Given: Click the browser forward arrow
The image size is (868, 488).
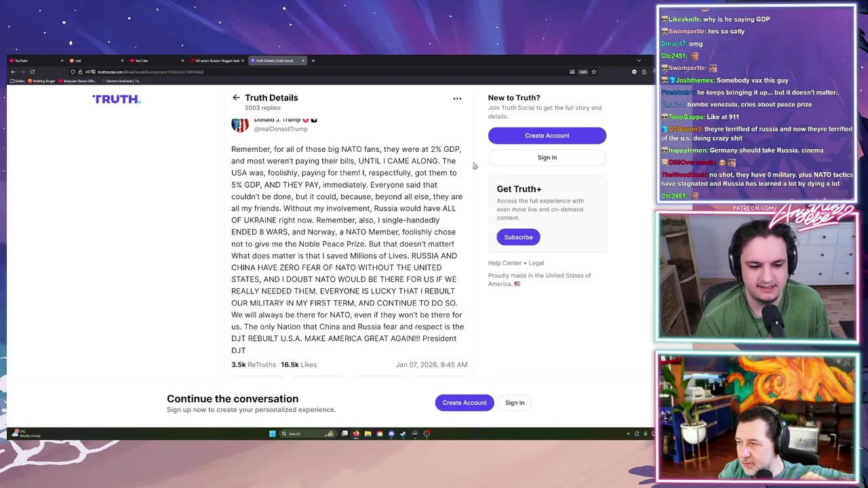Looking at the screenshot, I should (x=22, y=72).
